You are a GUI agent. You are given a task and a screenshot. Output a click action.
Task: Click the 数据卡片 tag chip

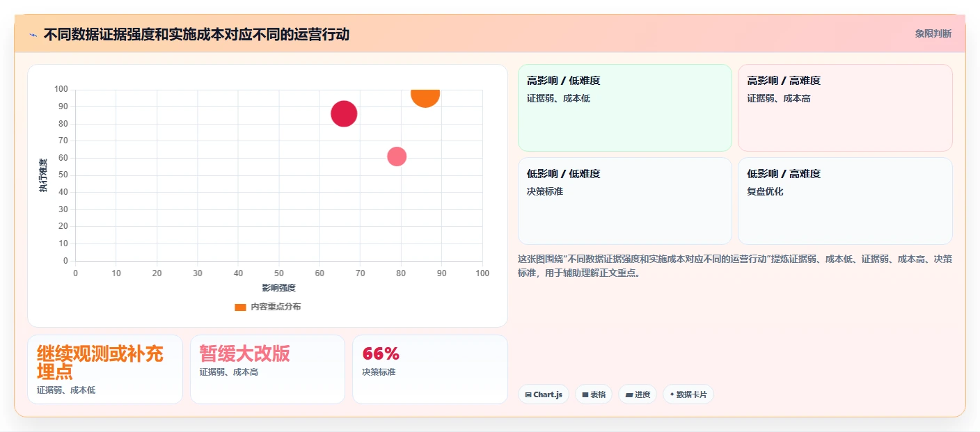pos(688,394)
